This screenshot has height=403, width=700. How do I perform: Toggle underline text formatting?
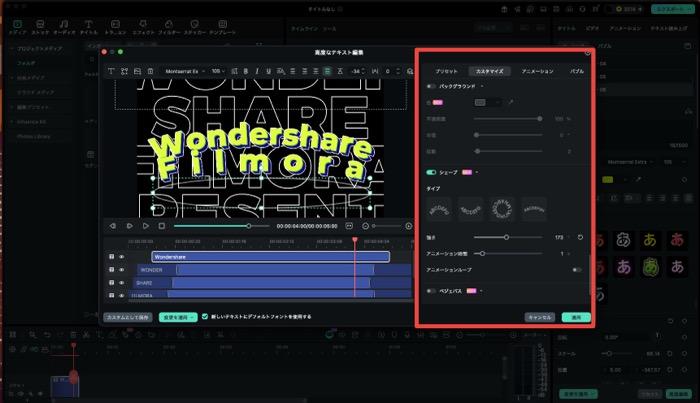tap(268, 71)
